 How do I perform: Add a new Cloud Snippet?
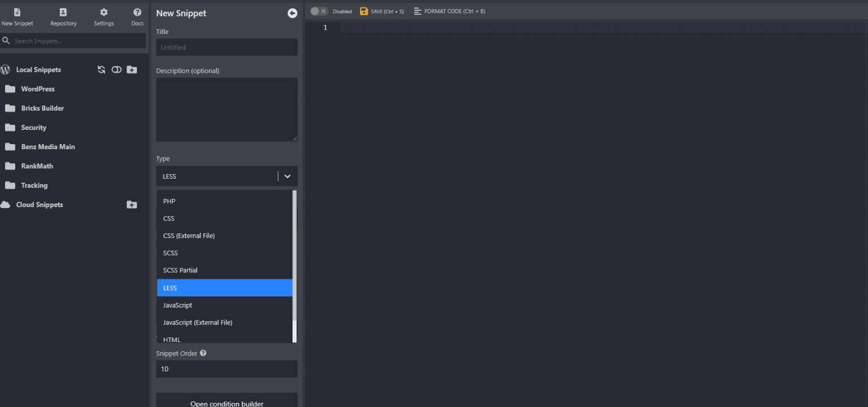tap(131, 205)
